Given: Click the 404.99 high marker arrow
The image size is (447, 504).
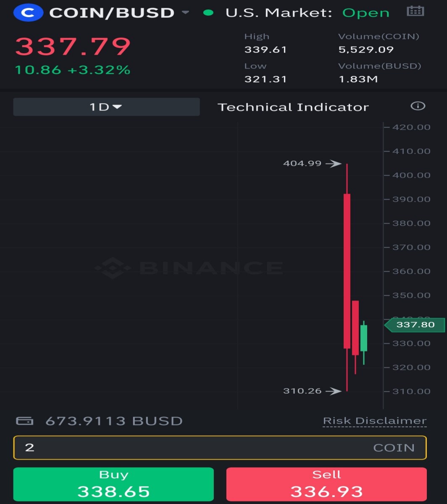Looking at the screenshot, I should click(x=334, y=164).
